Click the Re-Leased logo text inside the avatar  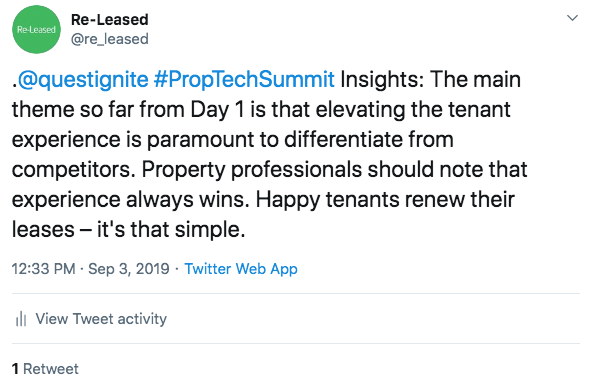36,29
